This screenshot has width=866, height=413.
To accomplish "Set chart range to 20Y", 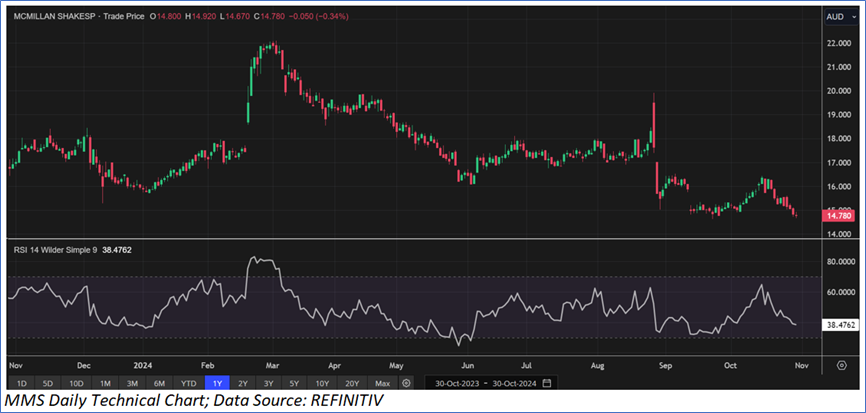I will [x=352, y=383].
